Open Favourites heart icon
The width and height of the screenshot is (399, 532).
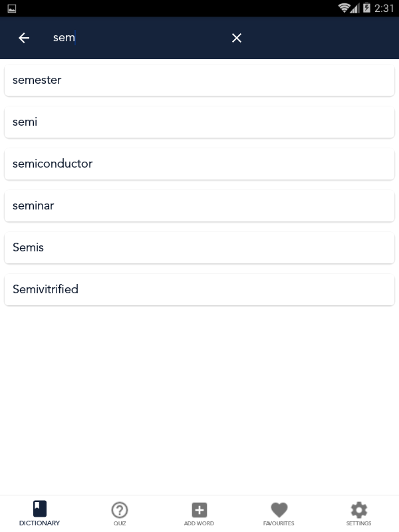[x=279, y=510]
